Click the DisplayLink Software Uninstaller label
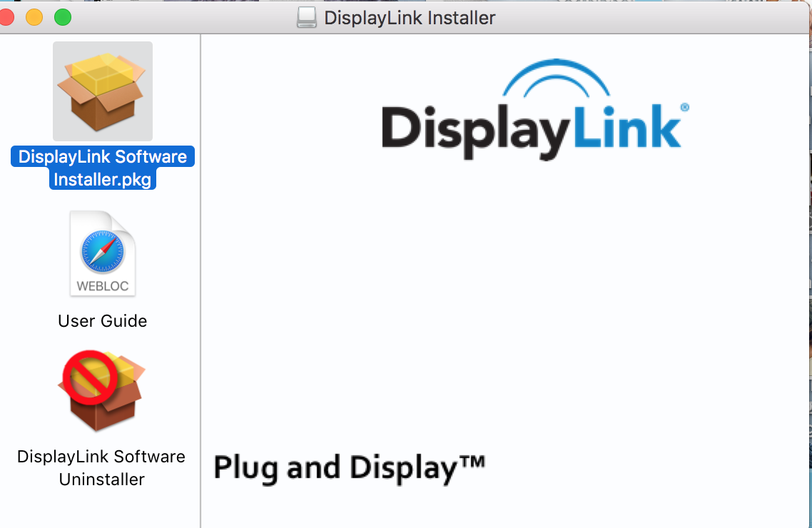Image resolution: width=812 pixels, height=528 pixels. coord(101,468)
